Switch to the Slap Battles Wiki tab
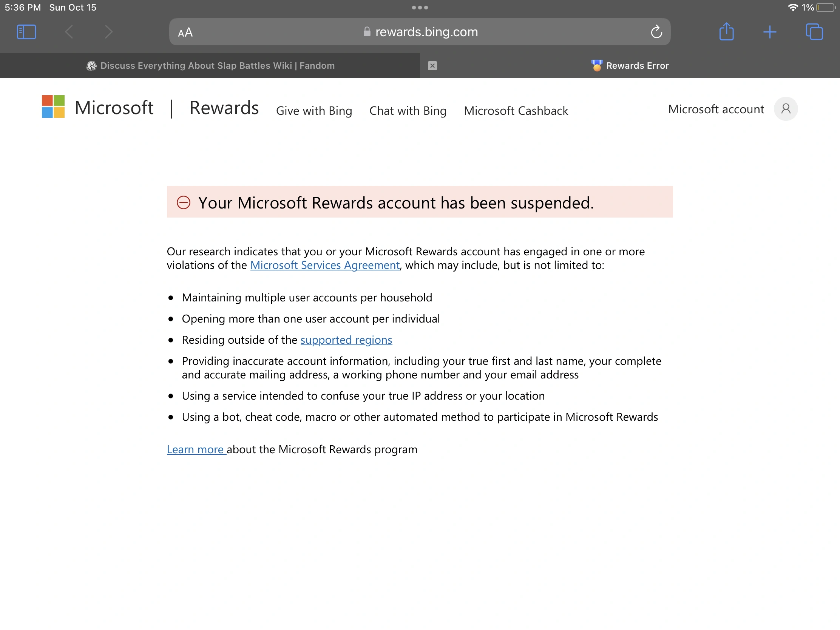Viewport: 840px width, 630px height. 211,65
